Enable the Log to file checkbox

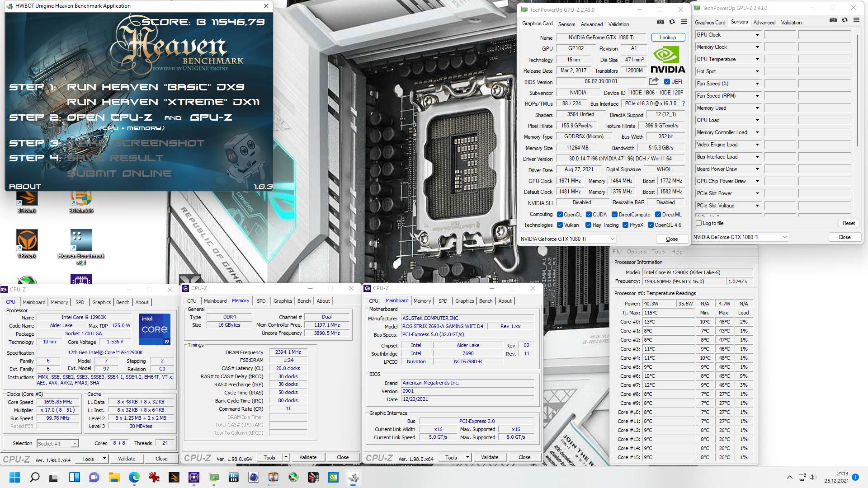point(698,223)
